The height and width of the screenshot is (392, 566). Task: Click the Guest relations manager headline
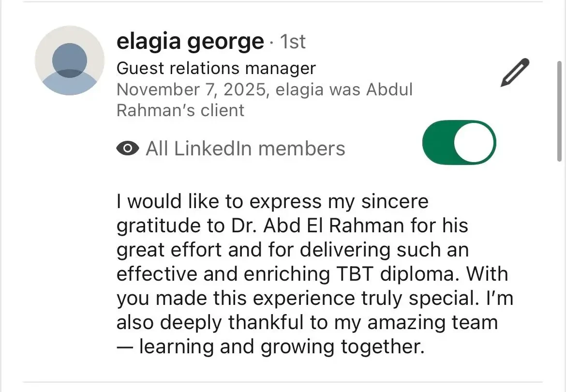pos(216,68)
